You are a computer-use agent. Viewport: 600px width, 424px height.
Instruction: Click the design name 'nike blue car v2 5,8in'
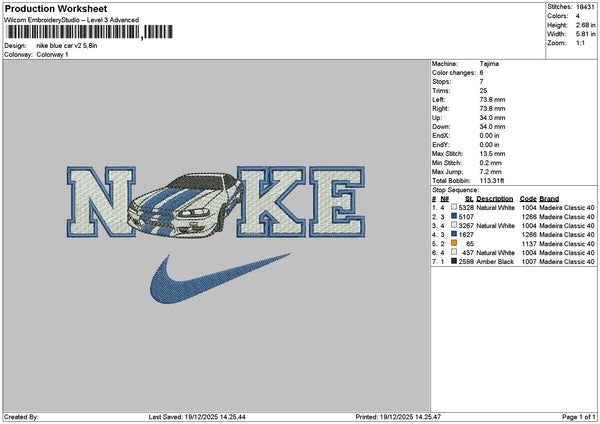pyautogui.click(x=67, y=46)
